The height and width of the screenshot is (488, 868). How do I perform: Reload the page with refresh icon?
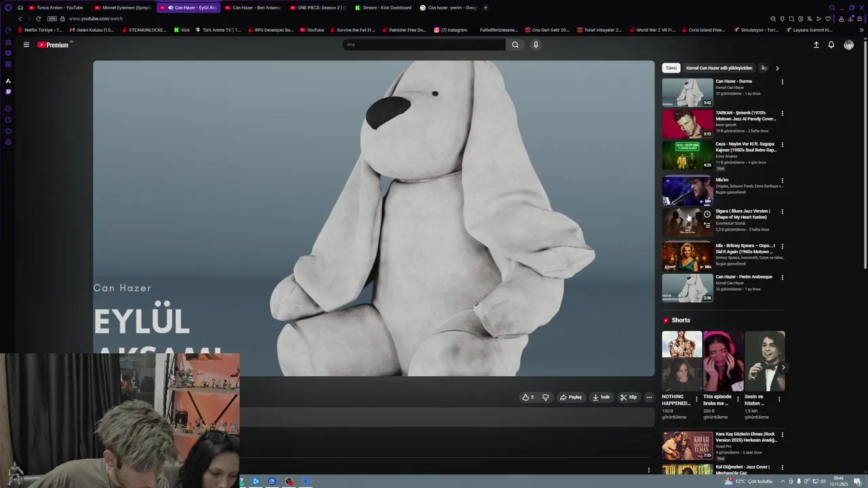(38, 19)
